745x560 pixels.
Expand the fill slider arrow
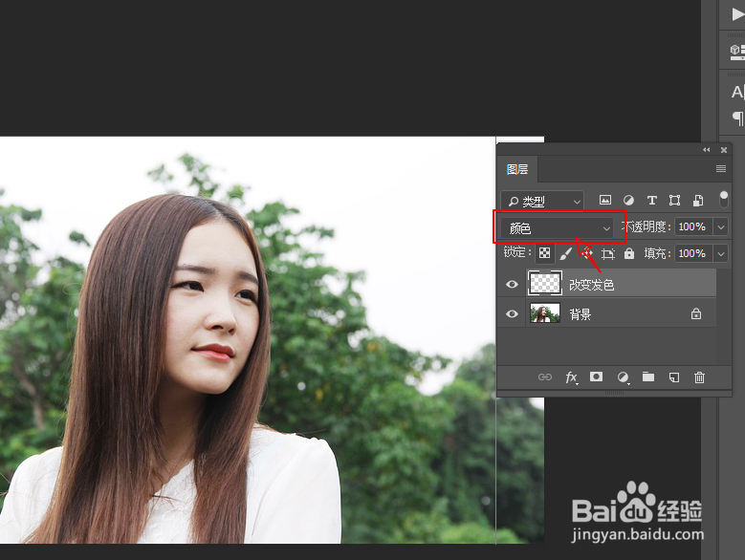pos(721,253)
